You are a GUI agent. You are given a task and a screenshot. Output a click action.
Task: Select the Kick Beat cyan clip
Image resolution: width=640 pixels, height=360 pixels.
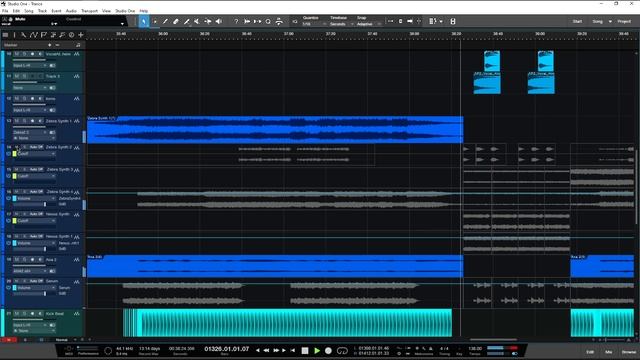pyautogui.click(x=287, y=323)
